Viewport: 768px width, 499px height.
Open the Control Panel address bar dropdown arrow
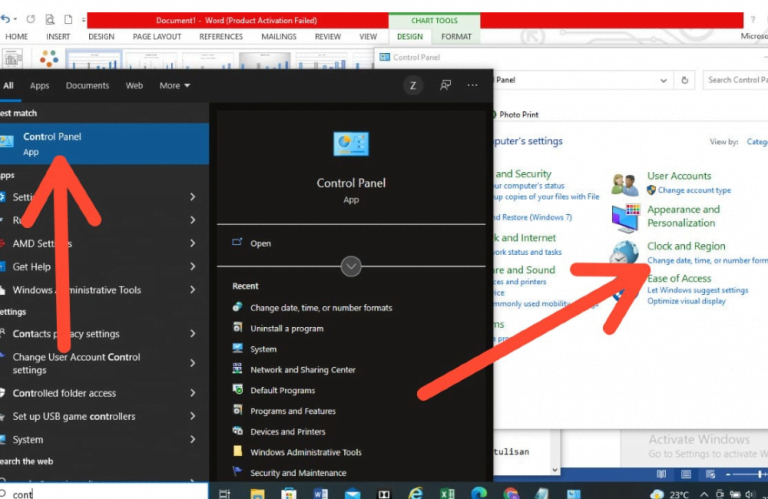point(663,80)
